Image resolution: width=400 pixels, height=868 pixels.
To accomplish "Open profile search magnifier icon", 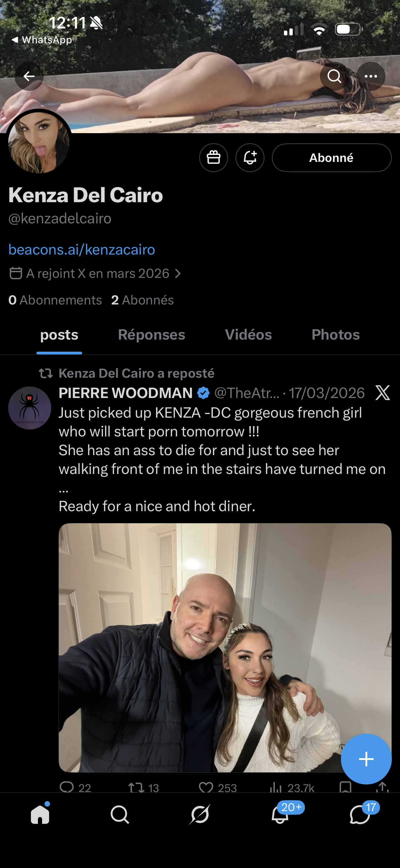I will point(334,77).
